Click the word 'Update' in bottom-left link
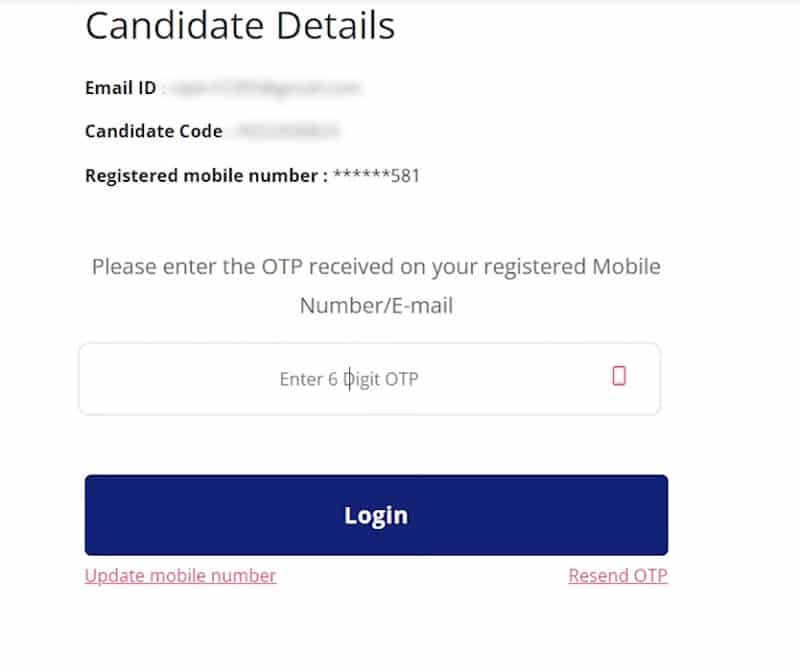 tap(115, 576)
